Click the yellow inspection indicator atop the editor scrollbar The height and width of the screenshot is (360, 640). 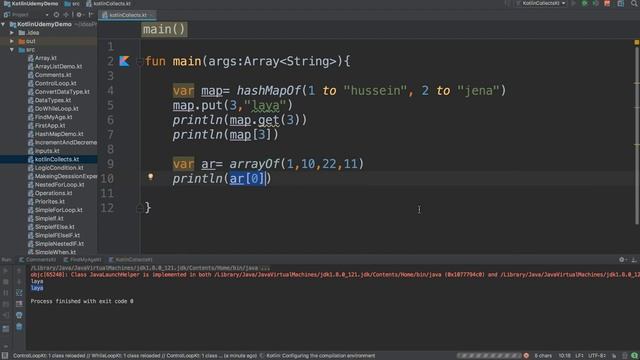tap(636, 42)
